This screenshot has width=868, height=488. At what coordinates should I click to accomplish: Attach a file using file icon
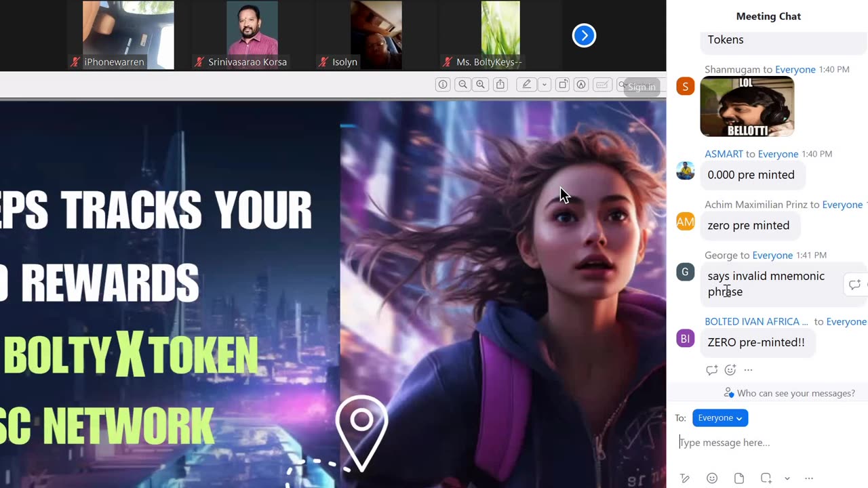pos(739,479)
